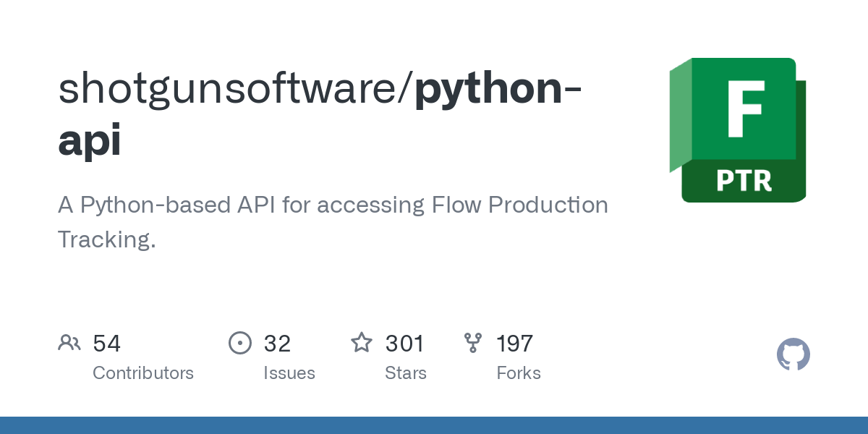Click the 301 stars count
The image size is (868, 434).
(x=404, y=344)
